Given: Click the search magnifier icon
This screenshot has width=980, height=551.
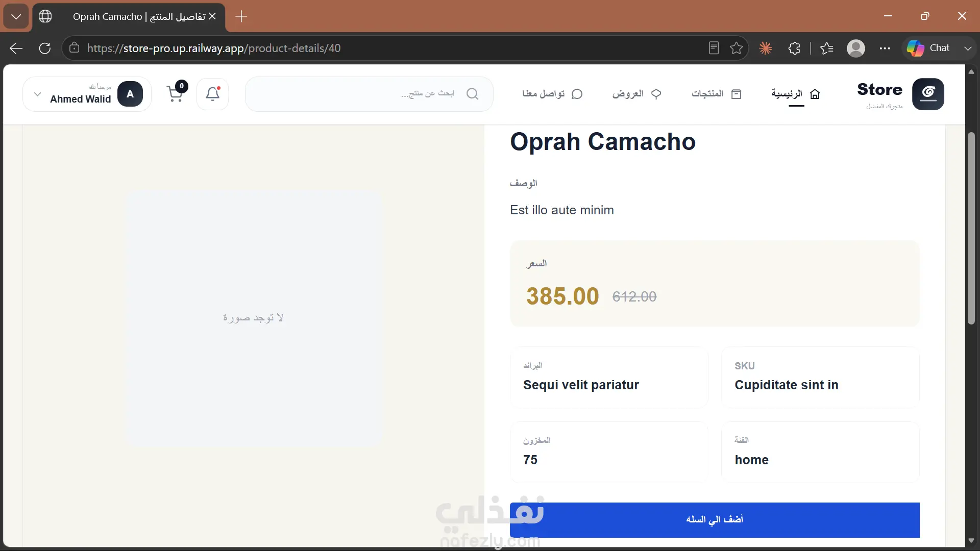Looking at the screenshot, I should click(473, 94).
